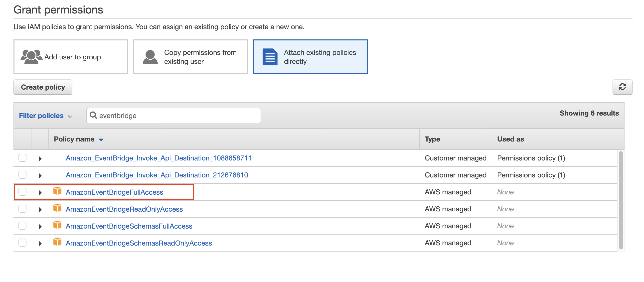Screen dimensions: 644x282
Task: Click the document icon for Attach existing policies
Action: pyautogui.click(x=270, y=57)
